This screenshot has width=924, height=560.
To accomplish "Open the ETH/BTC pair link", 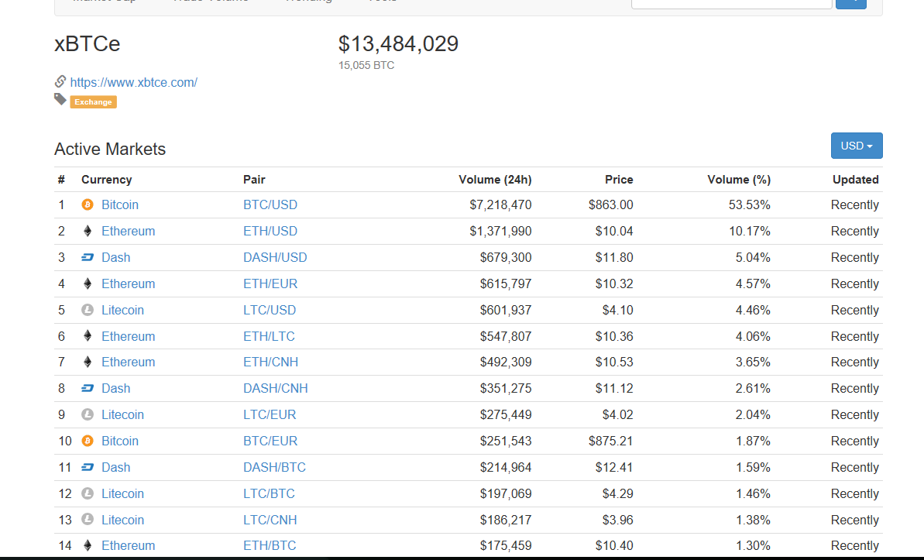I will [x=270, y=545].
